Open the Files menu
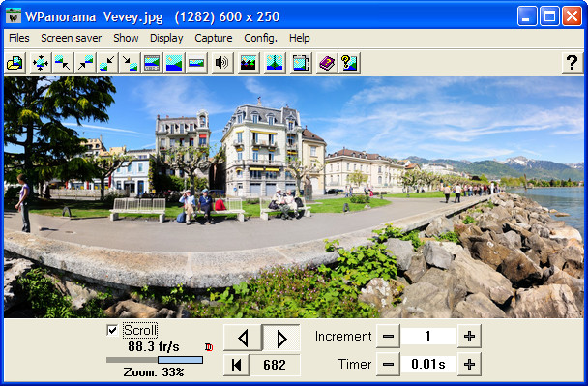The width and height of the screenshot is (588, 386). (19, 39)
